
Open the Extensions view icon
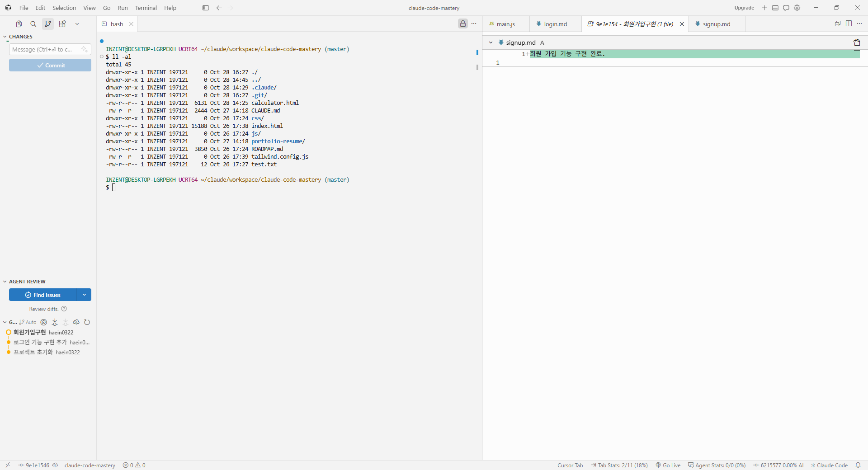(62, 24)
